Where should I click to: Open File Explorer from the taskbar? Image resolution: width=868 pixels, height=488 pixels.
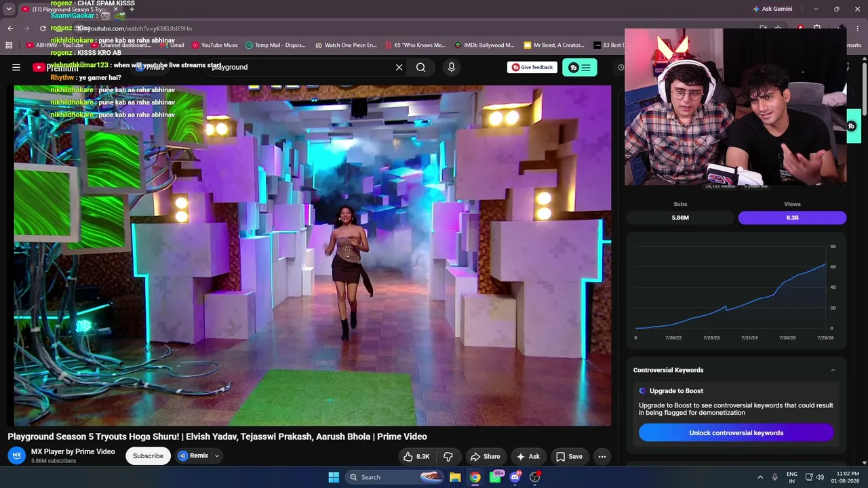coord(455,477)
